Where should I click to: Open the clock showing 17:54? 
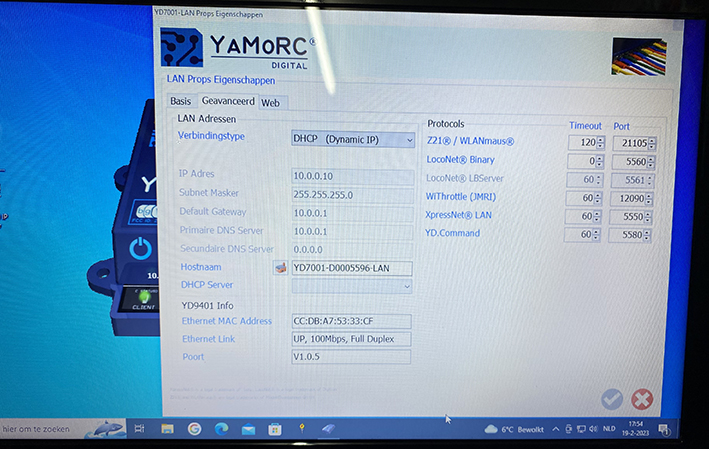635,428
